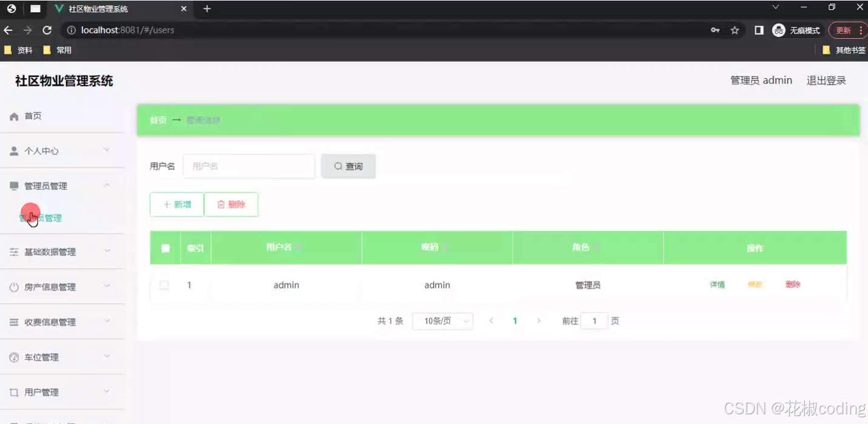Image resolution: width=868 pixels, height=424 pixels.
Task: Click the 共 1 条 total count text
Action: click(x=390, y=321)
